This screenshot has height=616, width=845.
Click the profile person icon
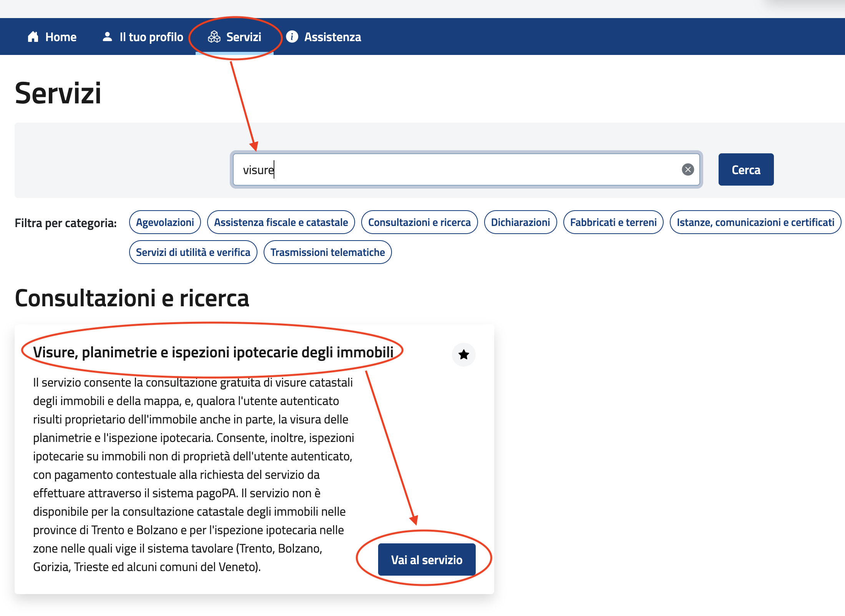coord(107,37)
